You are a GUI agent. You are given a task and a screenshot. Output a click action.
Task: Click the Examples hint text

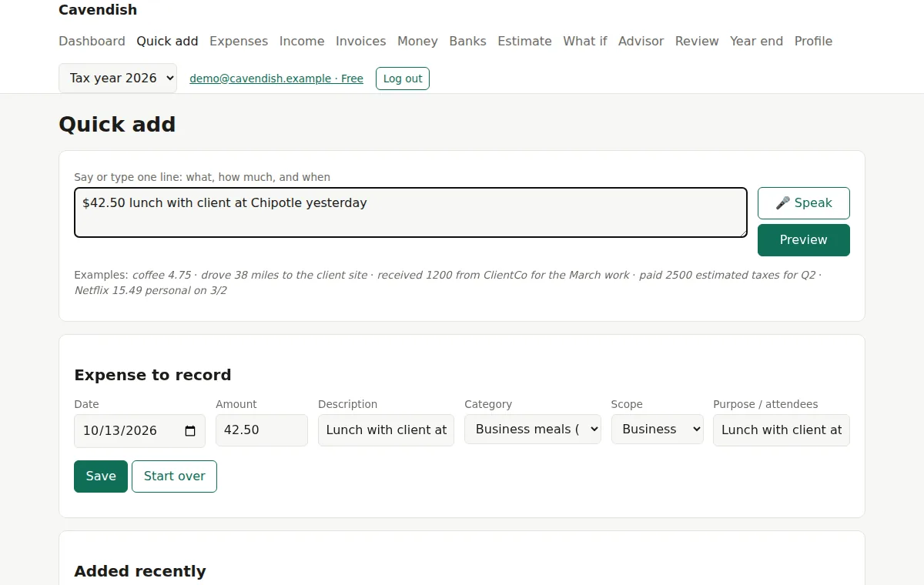click(x=447, y=282)
